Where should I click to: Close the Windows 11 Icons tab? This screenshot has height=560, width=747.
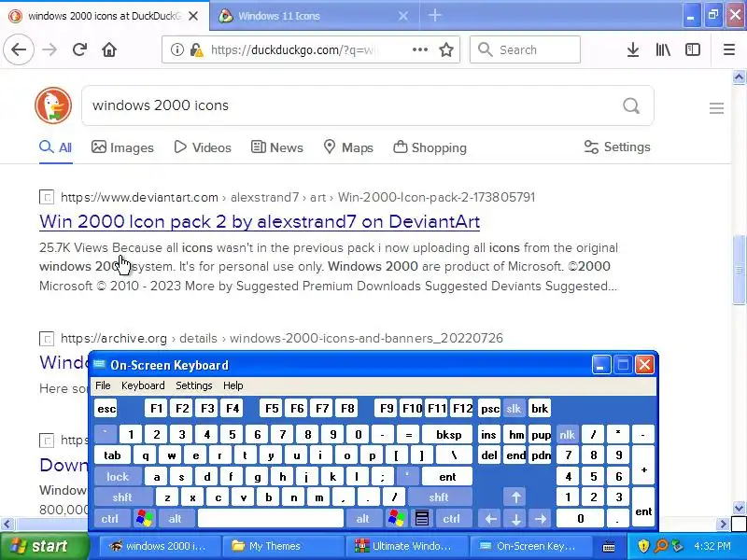403,16
